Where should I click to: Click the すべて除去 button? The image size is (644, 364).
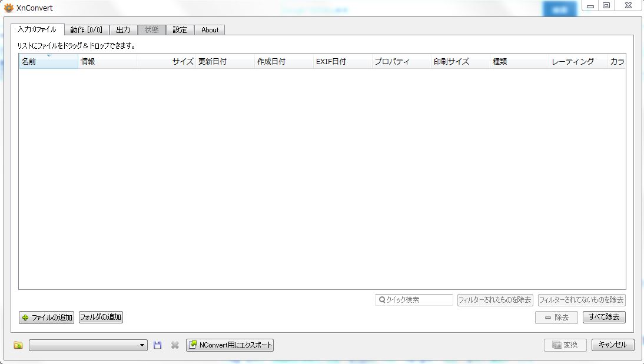[604, 317]
